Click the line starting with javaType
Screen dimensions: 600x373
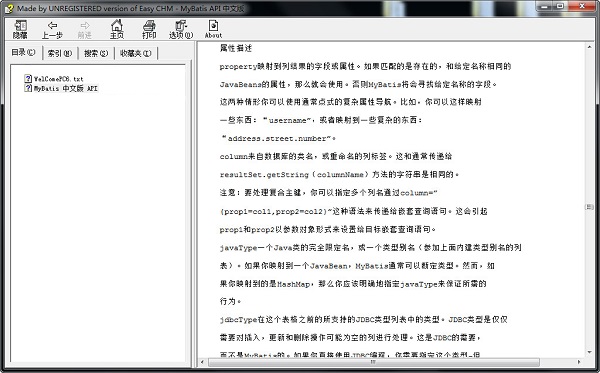pos(370,248)
